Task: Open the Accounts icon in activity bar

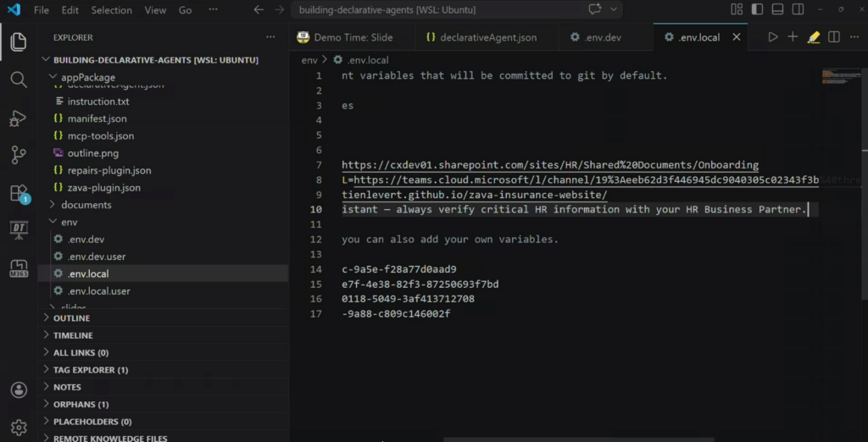Action: point(19,390)
